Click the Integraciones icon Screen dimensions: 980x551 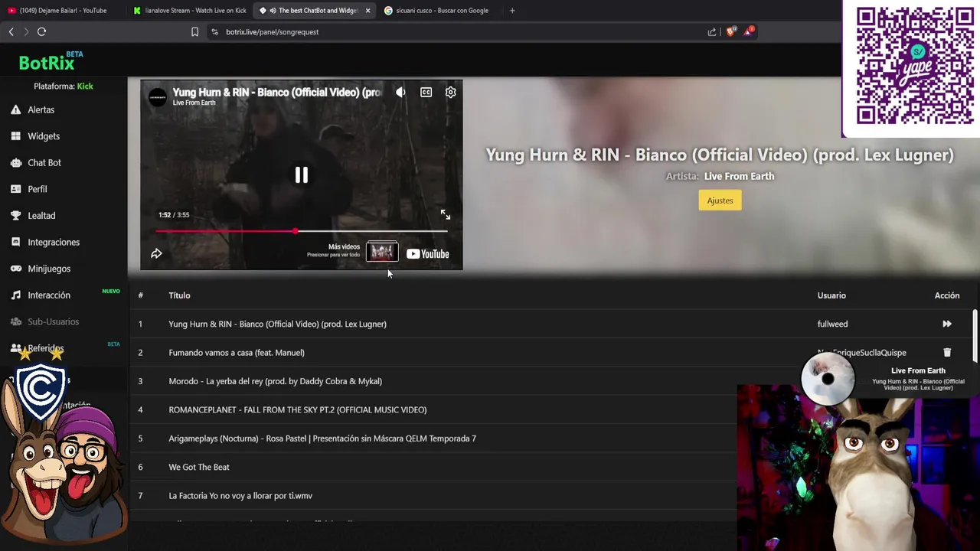tap(15, 242)
